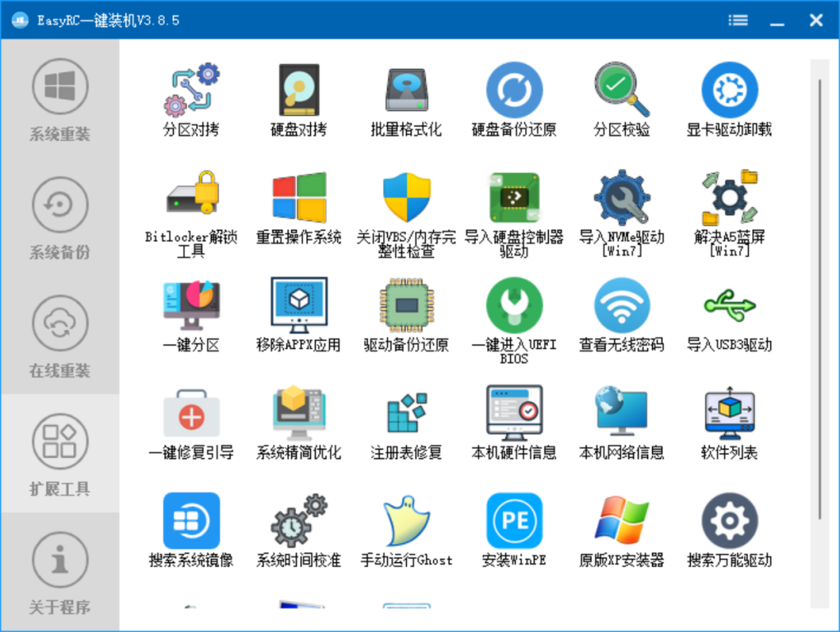Switch to 系统备份 sidebar tab

coord(60,218)
